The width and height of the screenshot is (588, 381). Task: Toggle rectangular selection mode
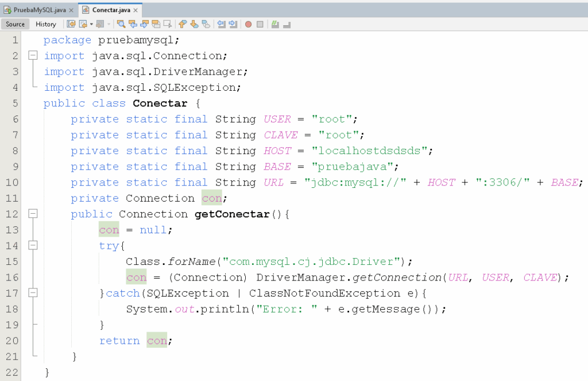(167, 24)
